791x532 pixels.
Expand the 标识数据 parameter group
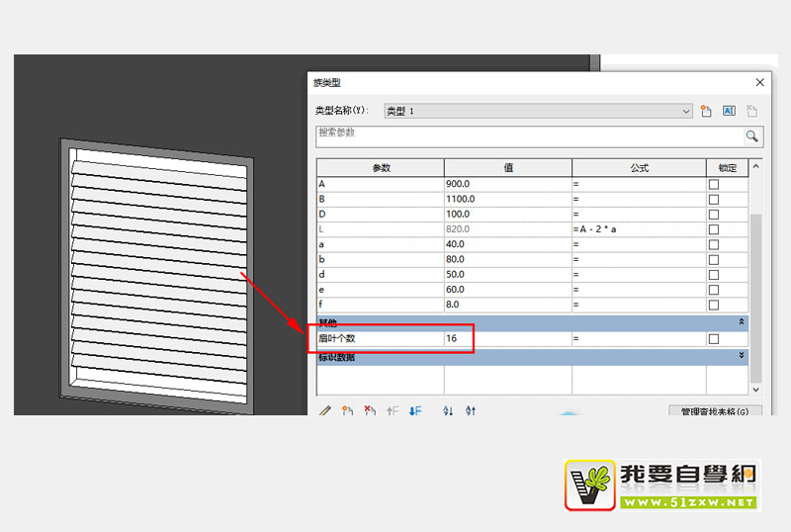pos(742,355)
